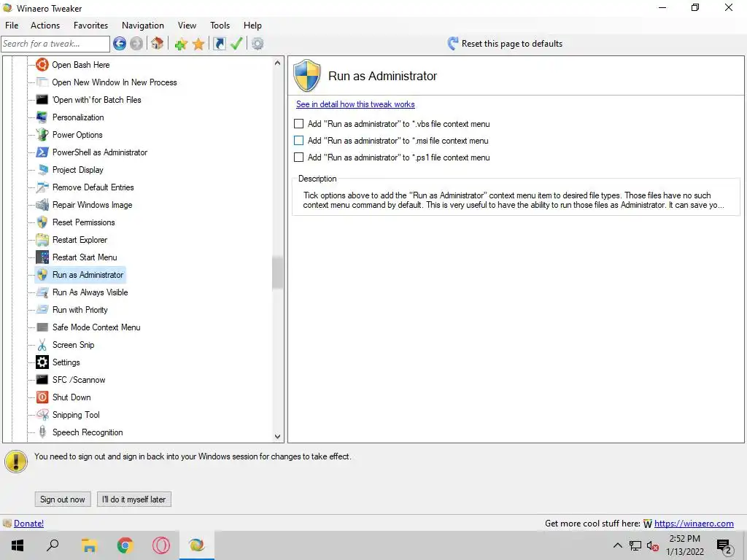Select Open New Window In New Process
This screenshot has width=747, height=560.
click(x=115, y=82)
